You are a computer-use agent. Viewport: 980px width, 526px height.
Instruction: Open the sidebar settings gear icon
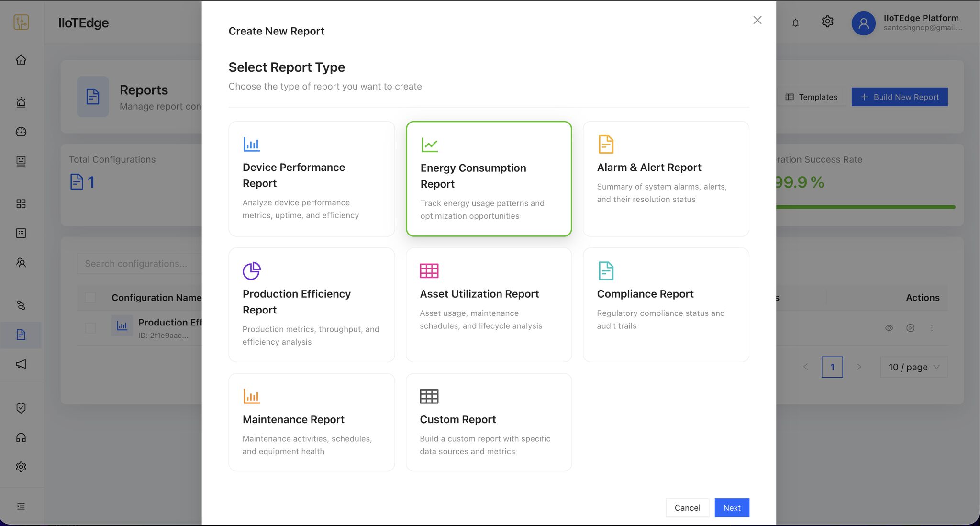(x=21, y=467)
